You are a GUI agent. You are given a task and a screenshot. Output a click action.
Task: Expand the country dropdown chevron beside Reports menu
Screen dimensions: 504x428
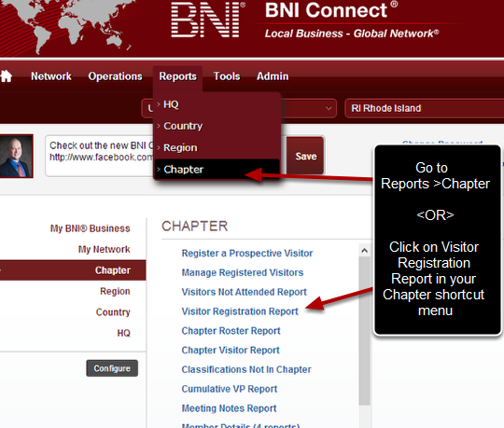[329, 108]
